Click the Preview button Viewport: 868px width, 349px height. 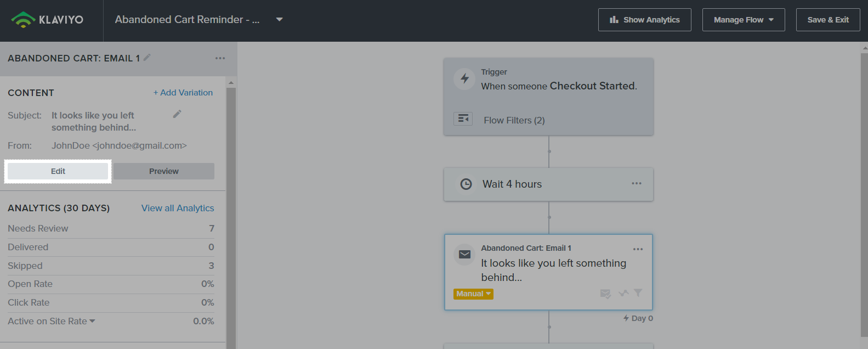click(x=164, y=171)
